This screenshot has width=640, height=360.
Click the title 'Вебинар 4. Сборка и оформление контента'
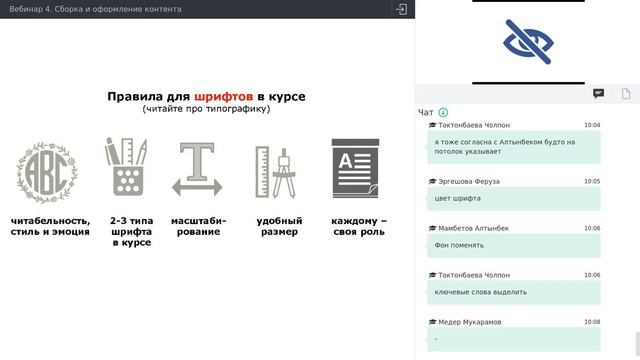click(x=95, y=9)
